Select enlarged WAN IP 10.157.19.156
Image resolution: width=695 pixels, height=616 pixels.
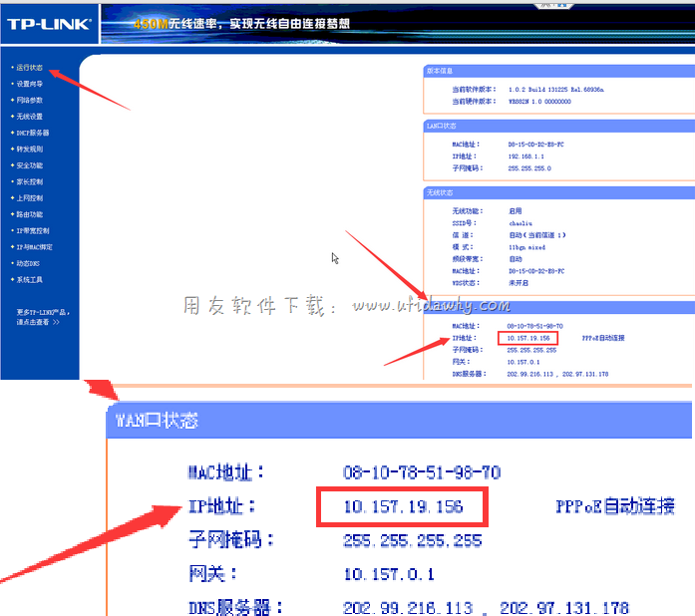point(404,507)
